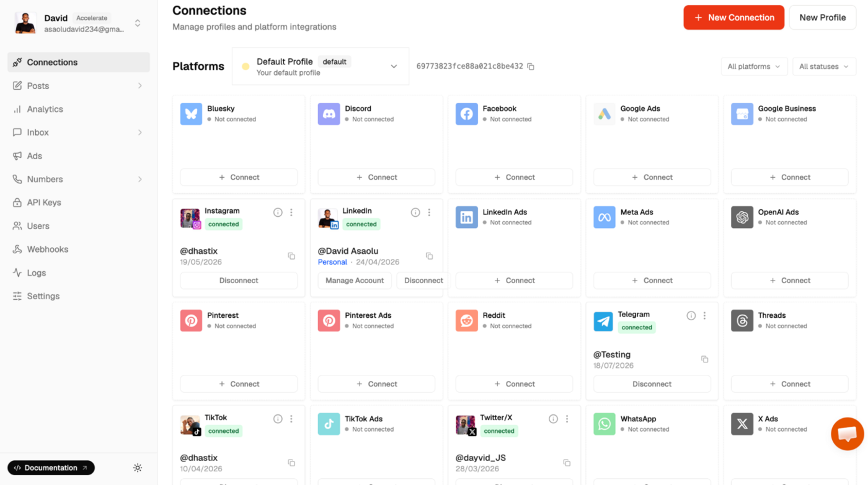Open Analytics from the sidebar
The height and width of the screenshot is (485, 868).
[79, 109]
